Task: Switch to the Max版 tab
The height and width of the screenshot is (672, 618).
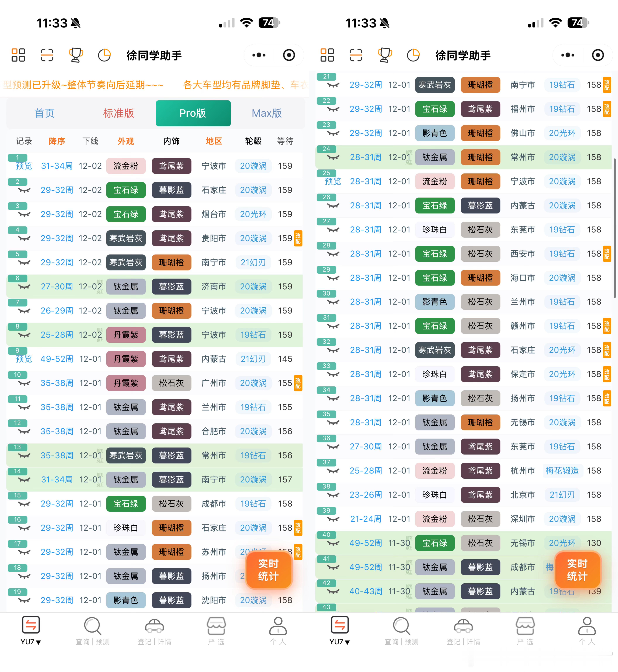Action: (267, 113)
